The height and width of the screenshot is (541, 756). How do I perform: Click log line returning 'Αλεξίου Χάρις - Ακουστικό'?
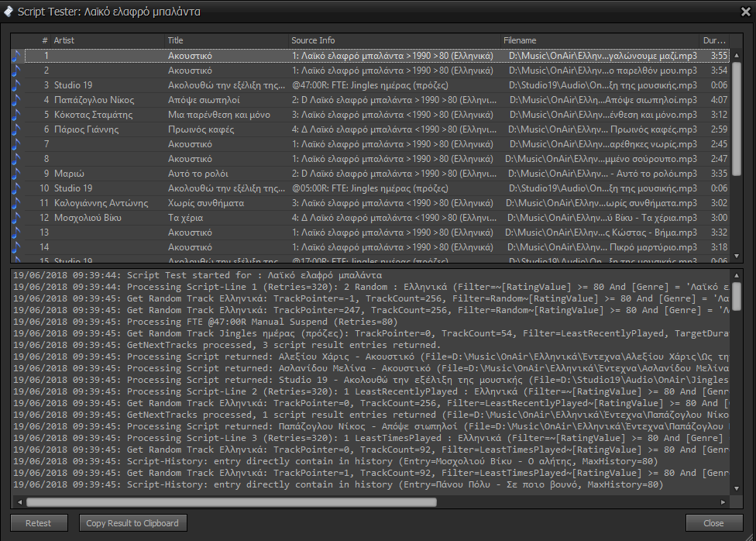pos(371,357)
